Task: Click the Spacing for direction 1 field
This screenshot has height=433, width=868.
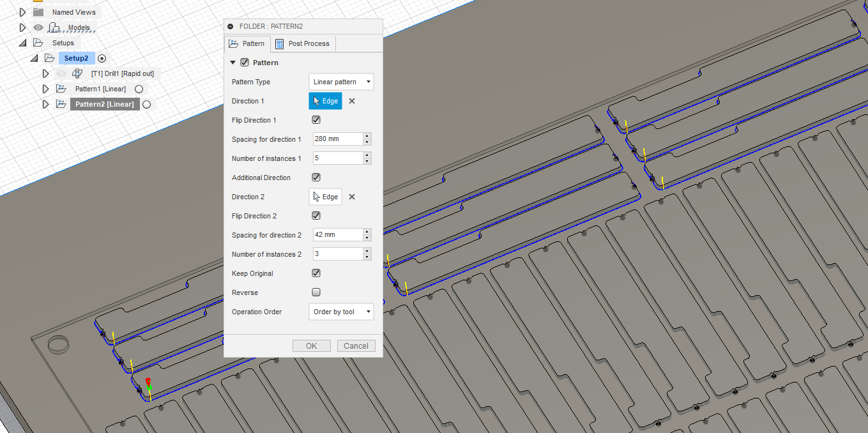Action: [x=338, y=139]
